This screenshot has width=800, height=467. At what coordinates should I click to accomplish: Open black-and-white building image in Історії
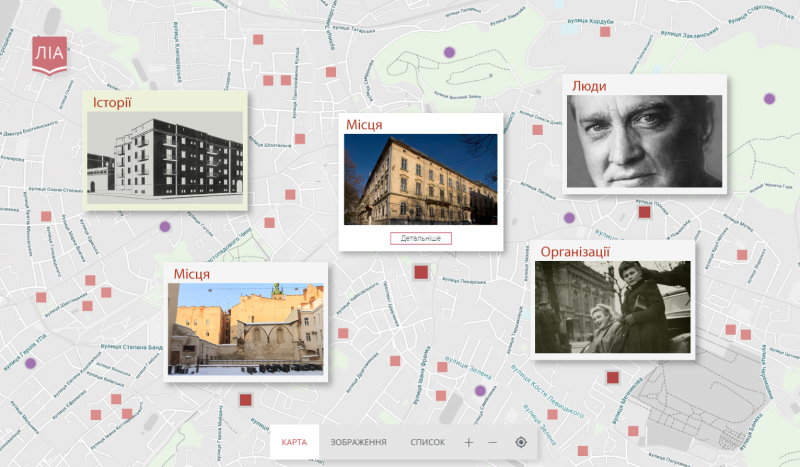point(164,156)
